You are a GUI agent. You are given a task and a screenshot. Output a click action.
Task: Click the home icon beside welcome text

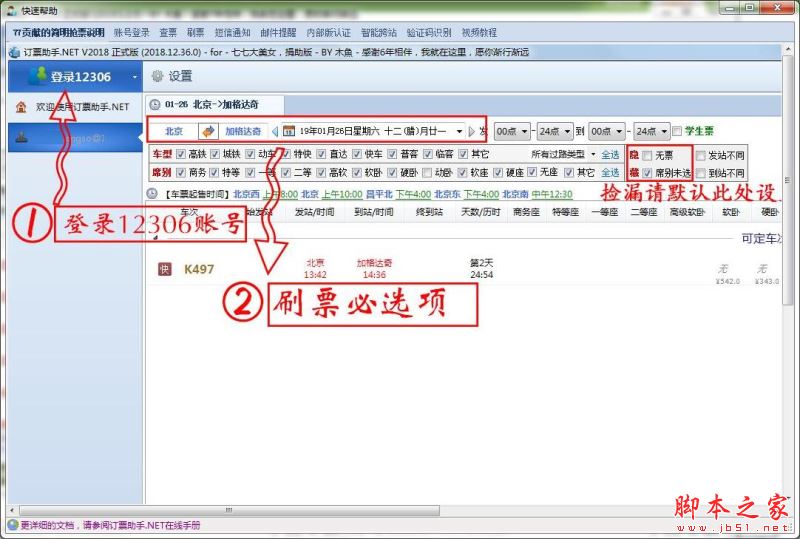tap(21, 107)
